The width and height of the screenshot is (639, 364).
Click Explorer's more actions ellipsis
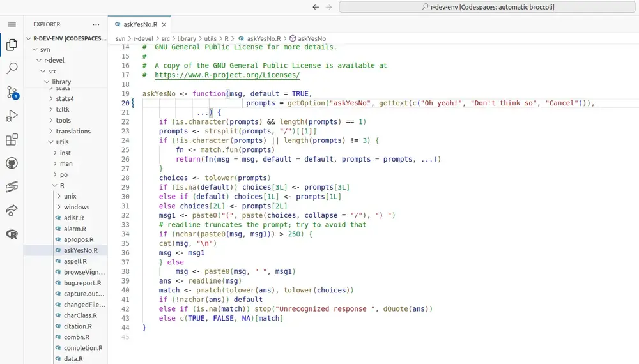[96, 24]
